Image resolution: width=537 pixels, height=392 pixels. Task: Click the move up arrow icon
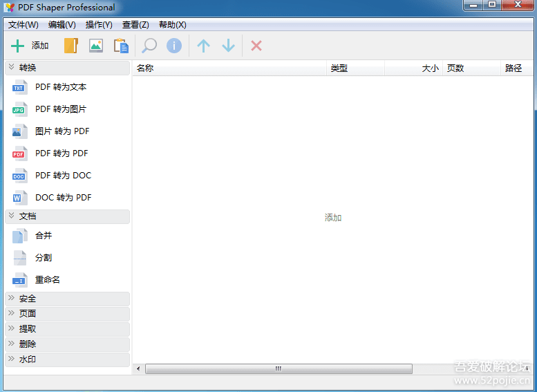click(x=203, y=46)
